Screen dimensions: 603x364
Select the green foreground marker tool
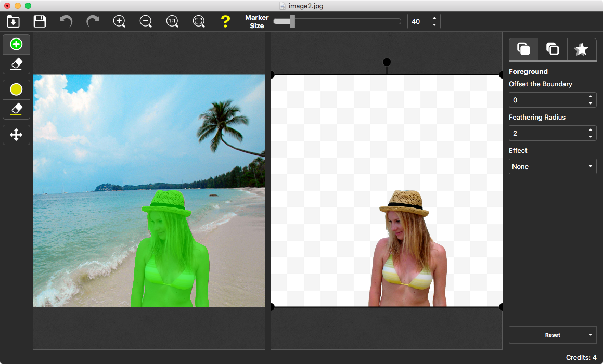(16, 44)
